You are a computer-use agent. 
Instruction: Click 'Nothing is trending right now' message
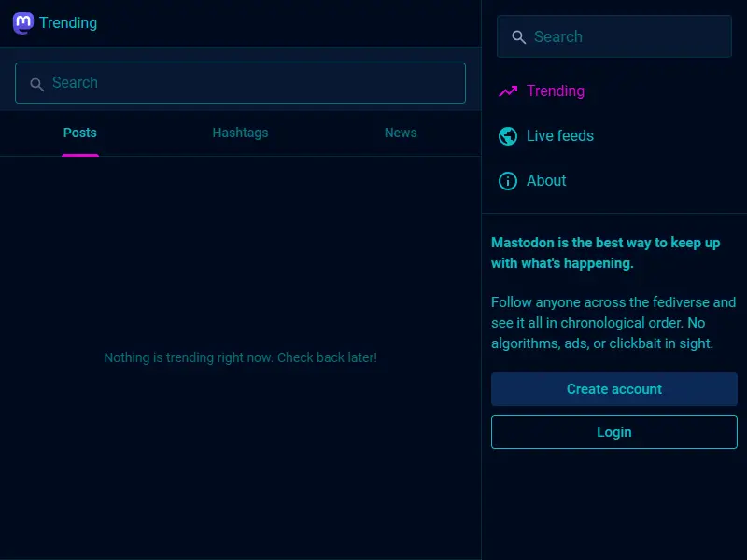(241, 357)
